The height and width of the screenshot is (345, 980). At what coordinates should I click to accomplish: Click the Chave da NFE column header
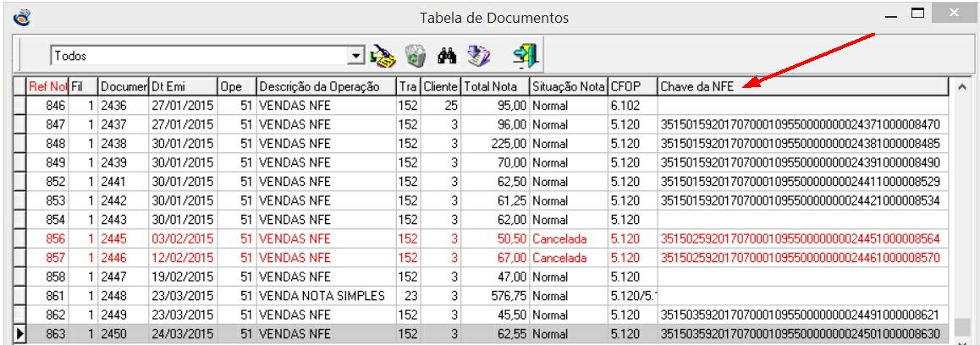pos(802,87)
